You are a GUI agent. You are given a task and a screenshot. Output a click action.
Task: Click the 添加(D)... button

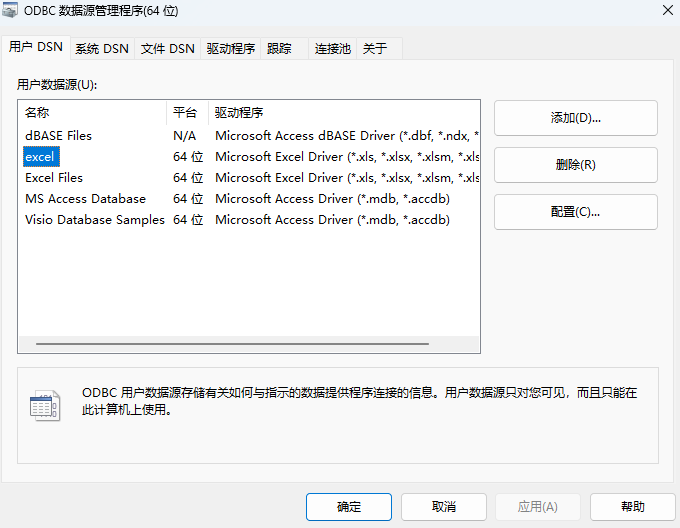point(575,118)
